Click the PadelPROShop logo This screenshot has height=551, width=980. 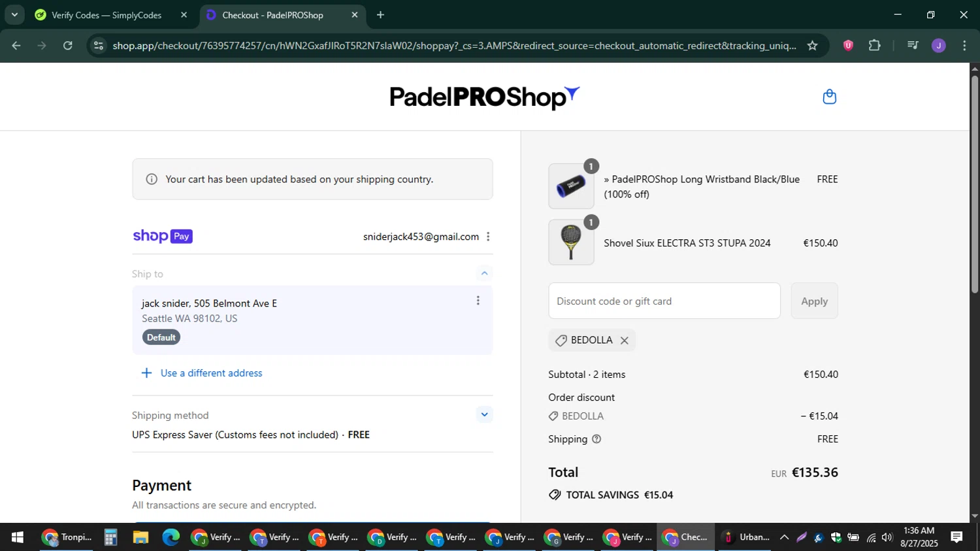pyautogui.click(x=484, y=97)
